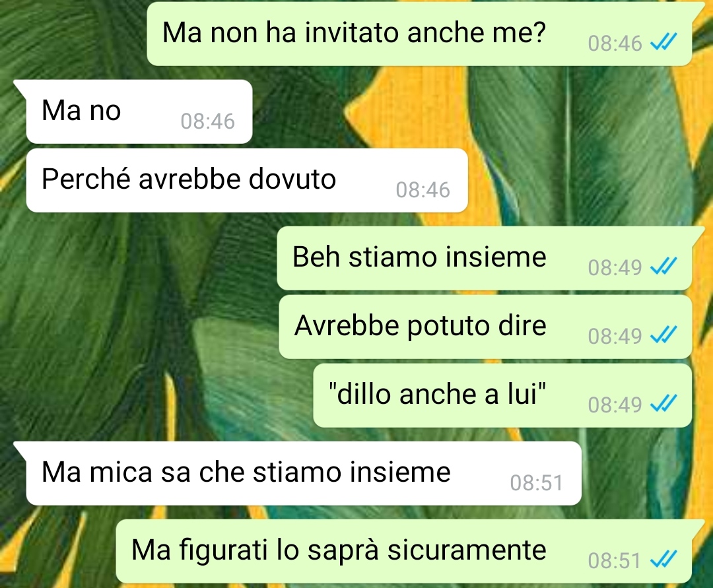The image size is (713, 588).
Task: Select the quoted message "dillo anche a lui"
Action: 502,395
